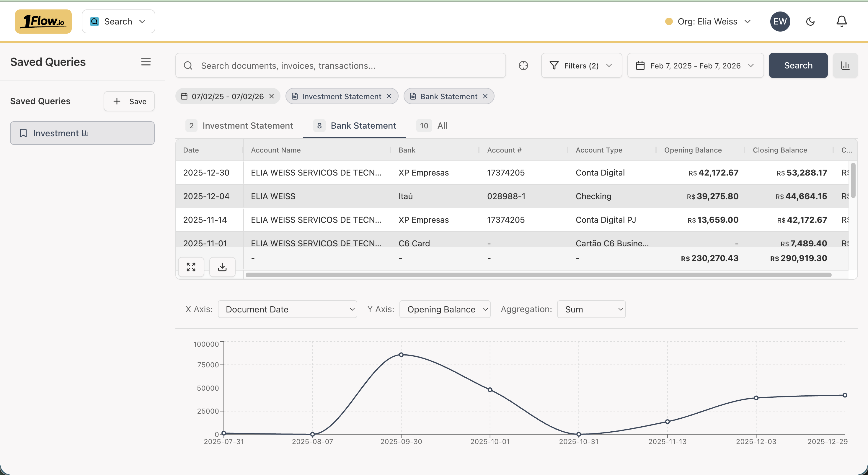Open the notifications bell

click(x=841, y=22)
